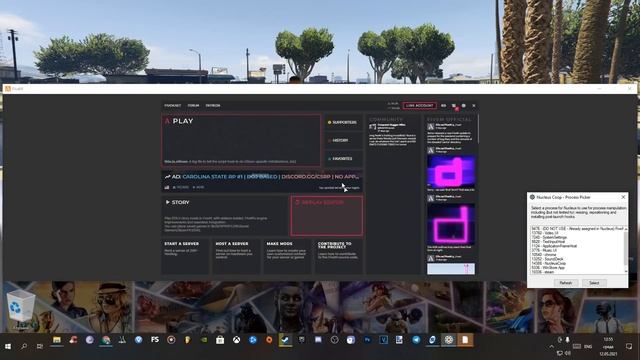This screenshot has width=640, height=360.
Task: Open CONTRIBUTE TO THE PROJECT card
Action: pos(338,256)
